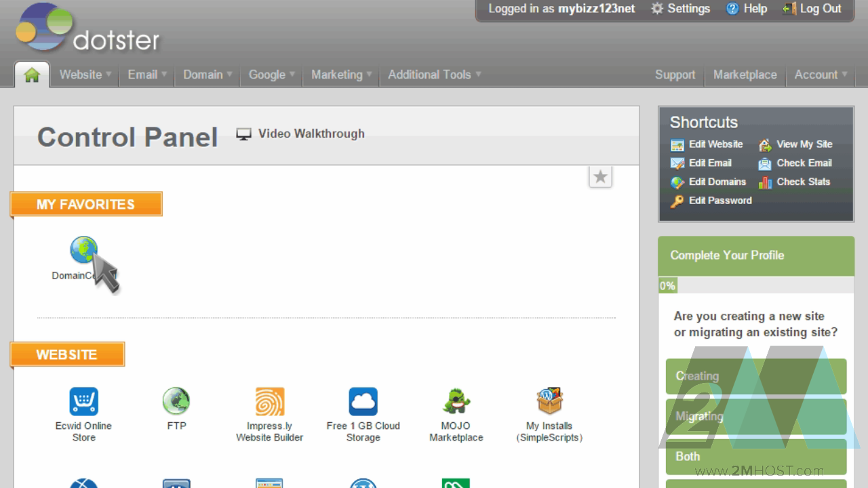Click the Edit Domains text link
868x488 pixels.
point(717,182)
